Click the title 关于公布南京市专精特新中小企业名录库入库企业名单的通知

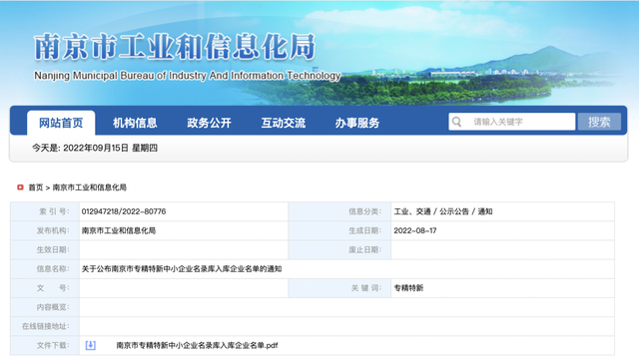point(182,268)
